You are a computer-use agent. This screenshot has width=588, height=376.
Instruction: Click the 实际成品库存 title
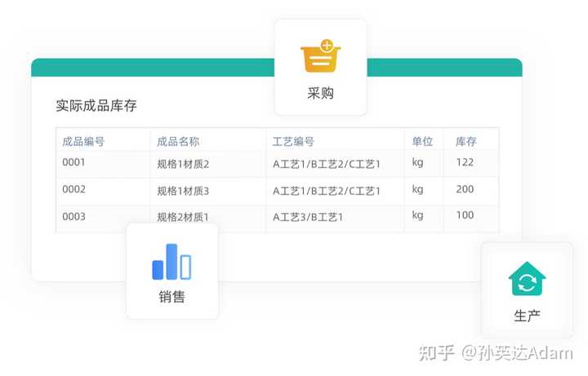96,105
